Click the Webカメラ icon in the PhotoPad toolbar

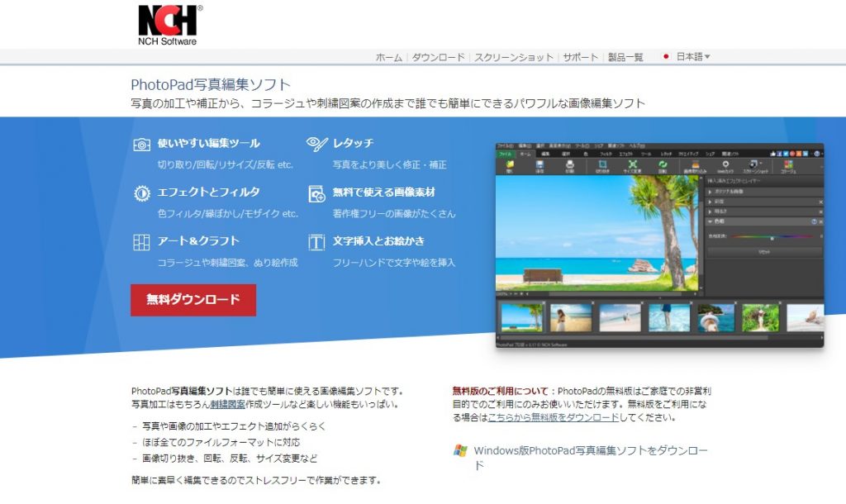pos(725,164)
